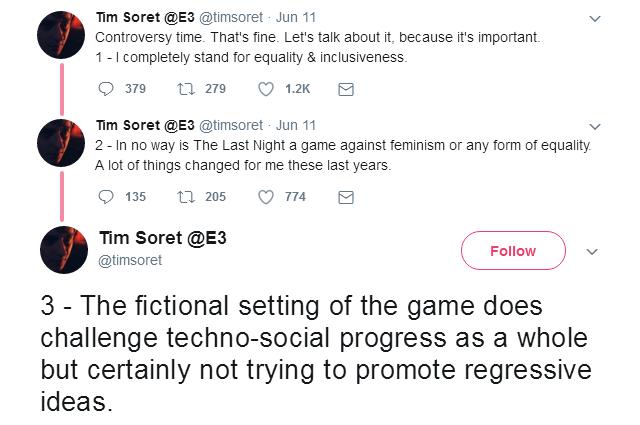Screen dimensions: 640x425
Task: Click Tim Soret's avatar on the first tweet
Action: click(60, 37)
